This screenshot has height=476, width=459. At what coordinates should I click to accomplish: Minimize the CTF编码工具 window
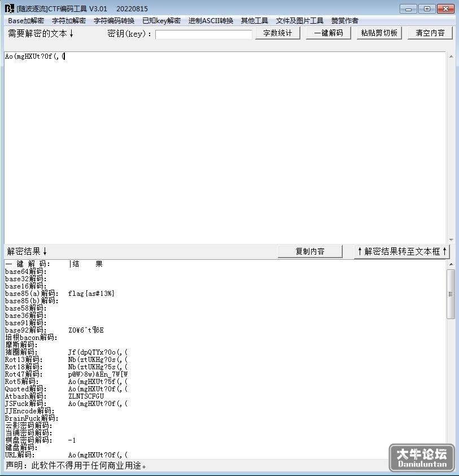point(408,9)
